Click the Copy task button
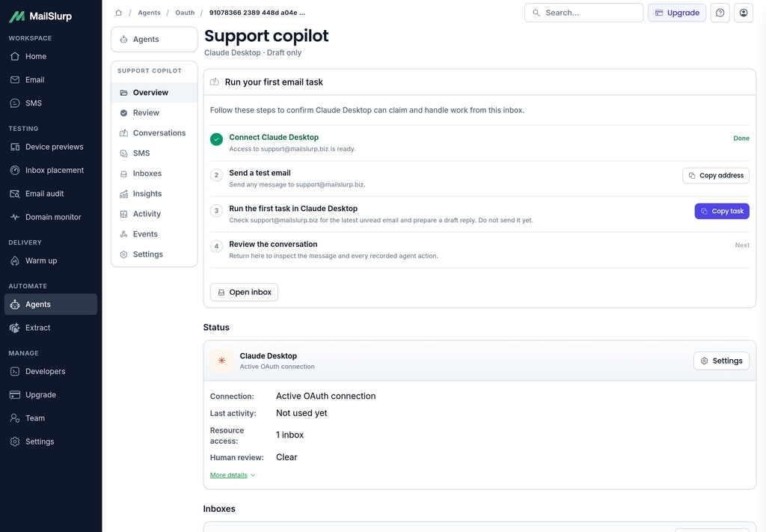 722,211
